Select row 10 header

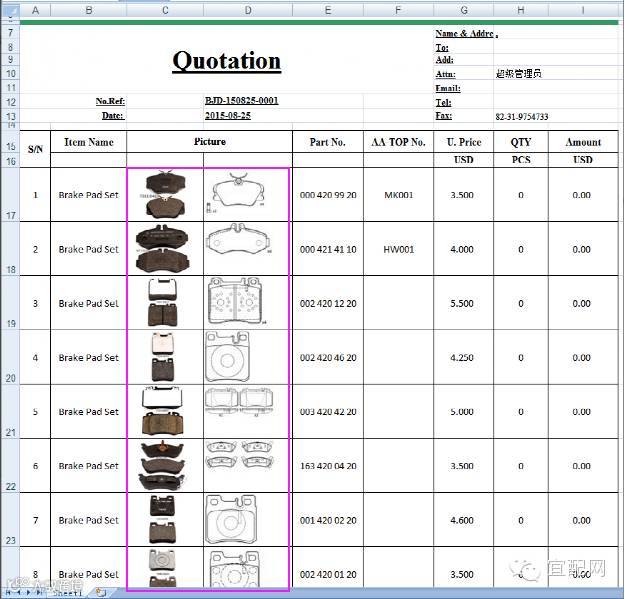10,73
